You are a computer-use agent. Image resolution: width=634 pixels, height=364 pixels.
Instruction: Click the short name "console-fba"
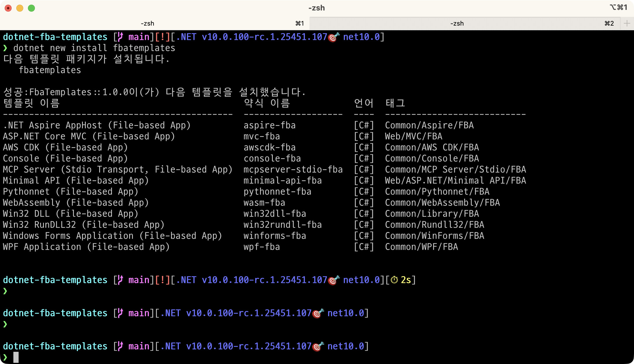point(272,158)
